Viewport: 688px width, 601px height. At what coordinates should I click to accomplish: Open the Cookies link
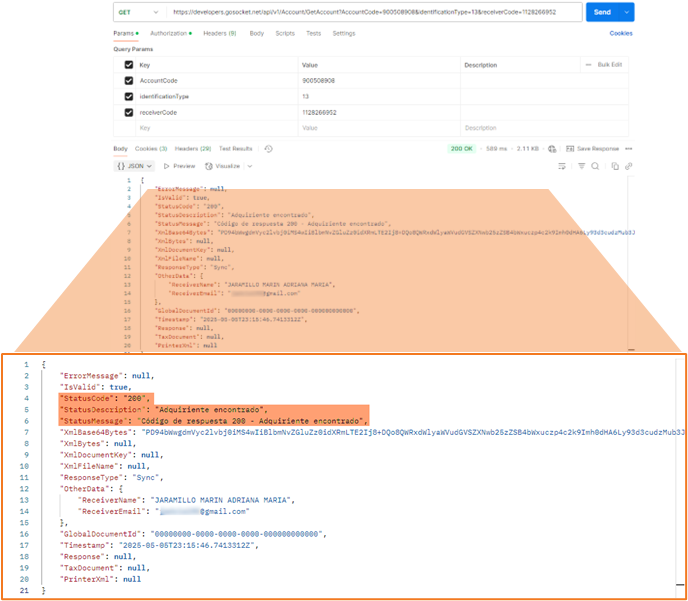tap(621, 33)
